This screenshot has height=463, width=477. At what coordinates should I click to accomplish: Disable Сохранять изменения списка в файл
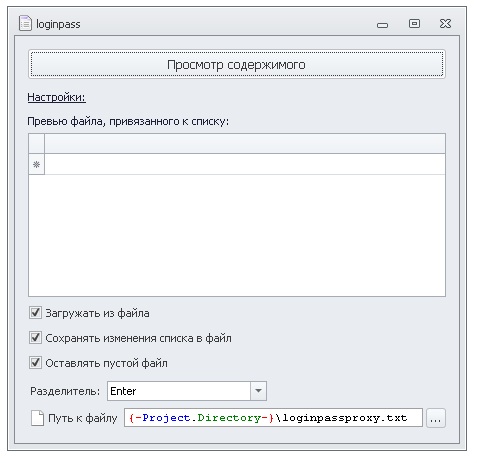coord(35,338)
